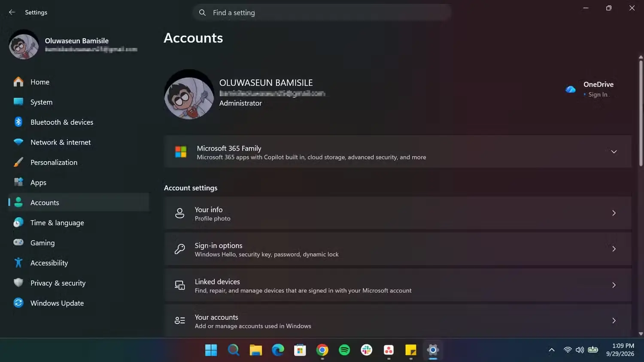The height and width of the screenshot is (362, 644).
Task: Open taskbar Search
Action: click(233, 350)
